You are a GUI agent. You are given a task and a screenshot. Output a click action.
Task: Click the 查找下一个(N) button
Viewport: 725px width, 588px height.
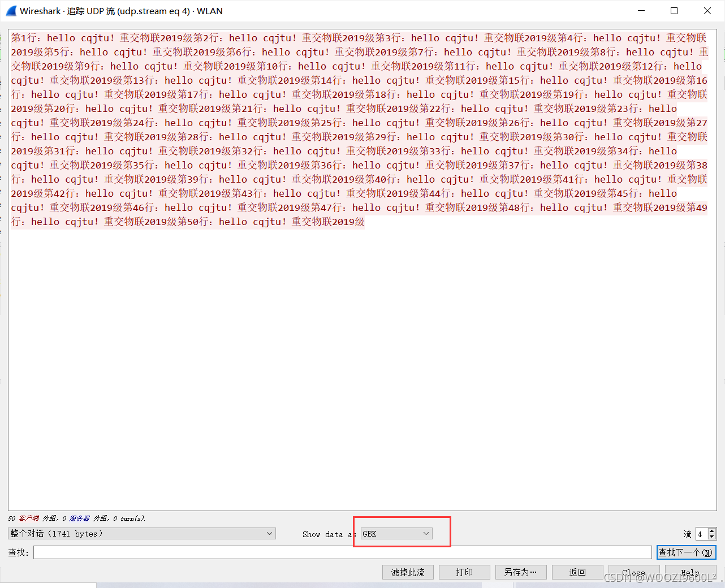coord(686,552)
